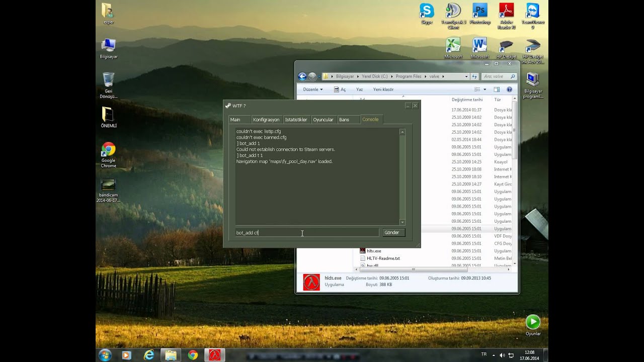Open the TeamViewer 9 shortcut
This screenshot has width=644, height=362.
(533, 16)
